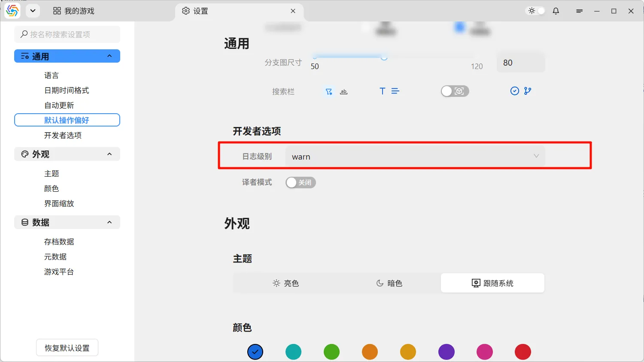Switch to the 我的游戏 tab
Viewport: 644px width, 362px height.
click(x=74, y=11)
